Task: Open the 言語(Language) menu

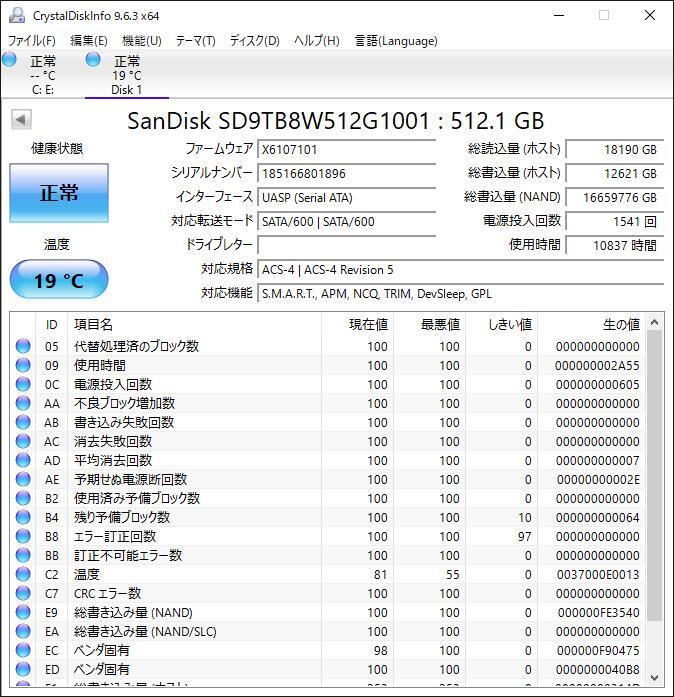Action: (396, 41)
